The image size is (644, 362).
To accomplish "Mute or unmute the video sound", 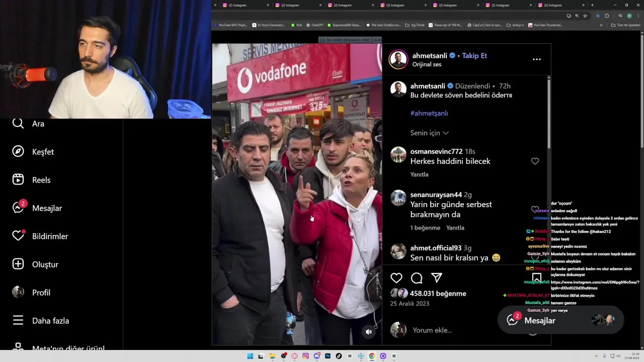I will pos(369,331).
